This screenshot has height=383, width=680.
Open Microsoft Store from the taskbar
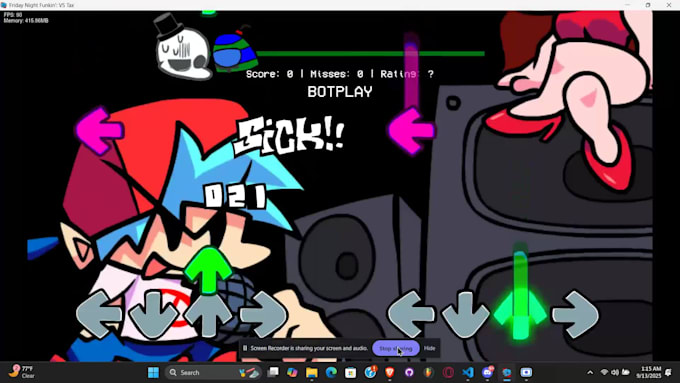click(x=350, y=373)
